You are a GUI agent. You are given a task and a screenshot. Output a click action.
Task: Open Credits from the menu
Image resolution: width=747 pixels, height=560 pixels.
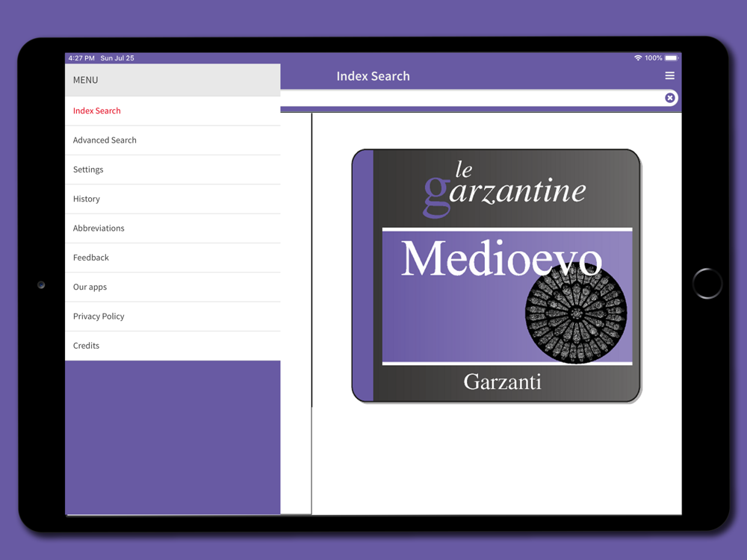click(x=173, y=346)
